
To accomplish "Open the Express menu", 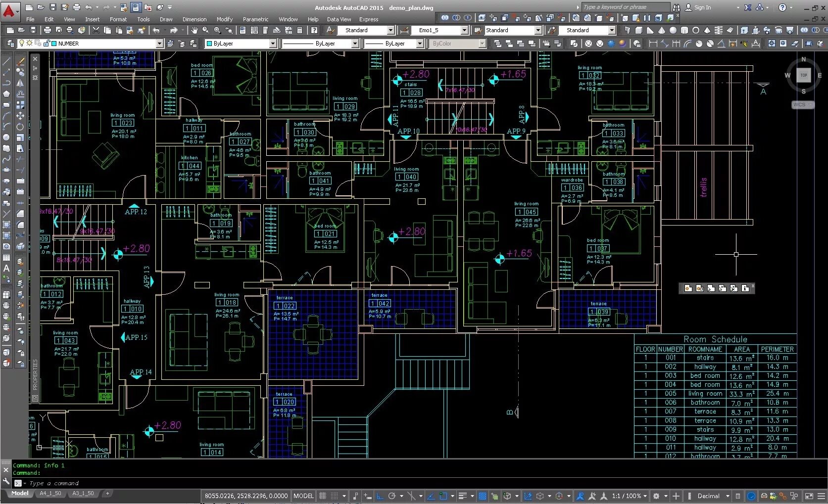I will pos(369,19).
